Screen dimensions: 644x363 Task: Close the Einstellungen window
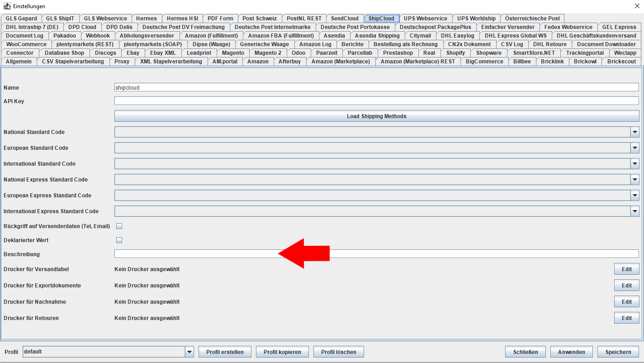[637, 6]
